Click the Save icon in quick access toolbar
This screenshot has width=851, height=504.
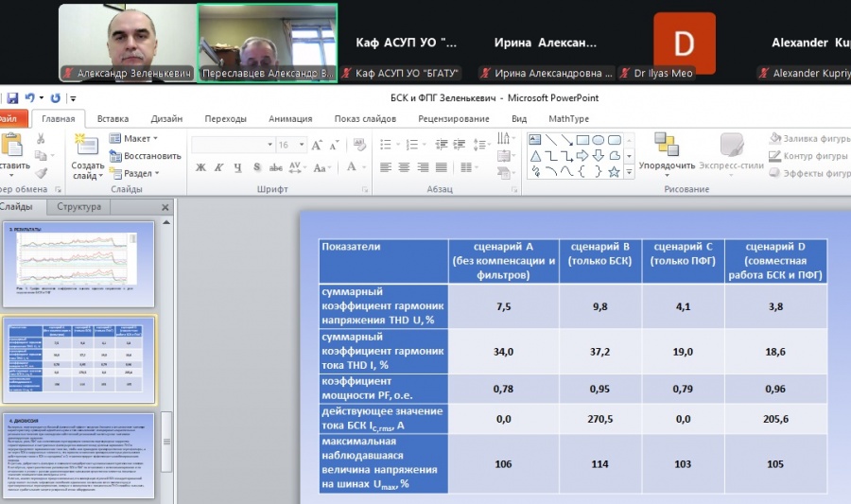click(11, 97)
